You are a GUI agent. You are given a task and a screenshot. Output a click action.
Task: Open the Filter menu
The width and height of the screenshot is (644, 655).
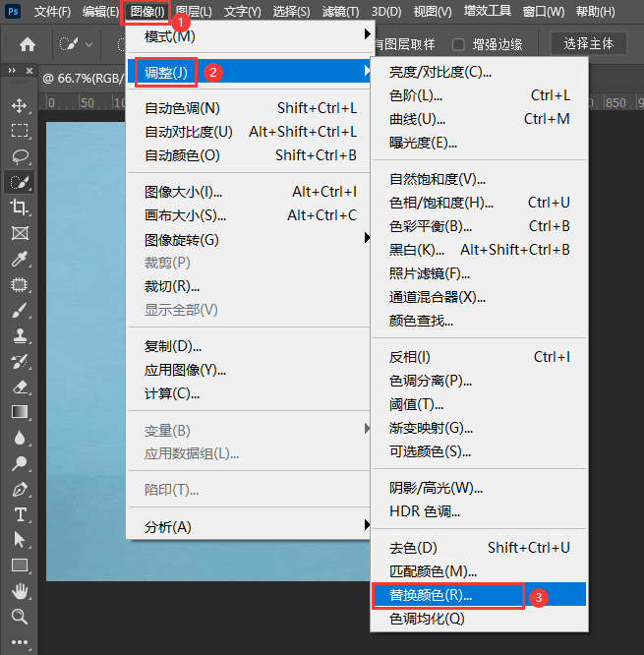coord(340,11)
